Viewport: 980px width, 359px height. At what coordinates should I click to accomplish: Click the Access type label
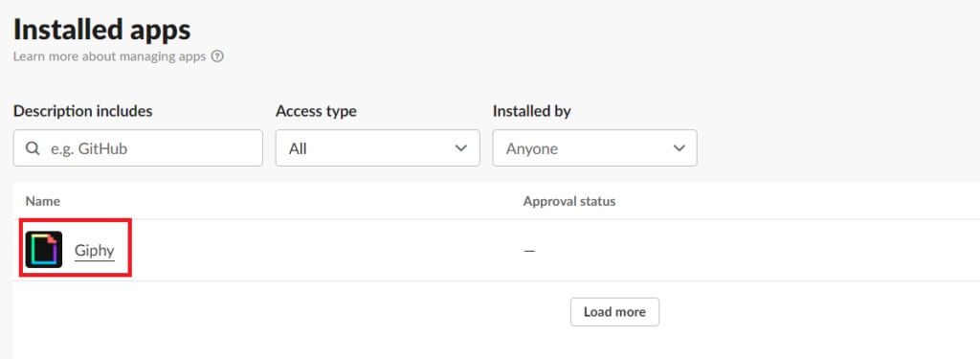pyautogui.click(x=316, y=111)
